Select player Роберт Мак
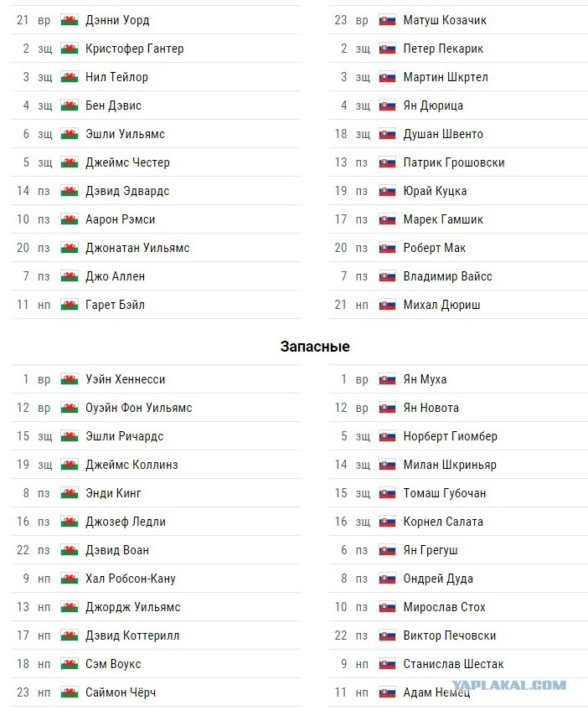This screenshot has width=588, height=710. 435,248
